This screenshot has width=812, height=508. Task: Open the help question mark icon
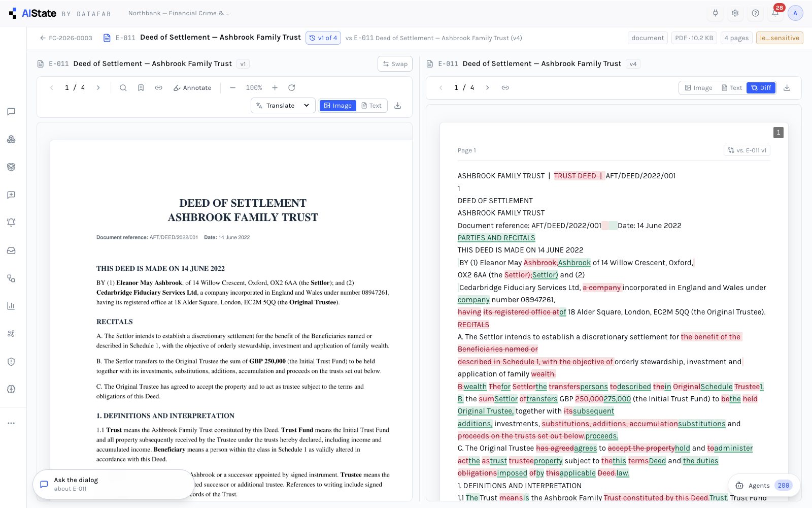point(756,13)
